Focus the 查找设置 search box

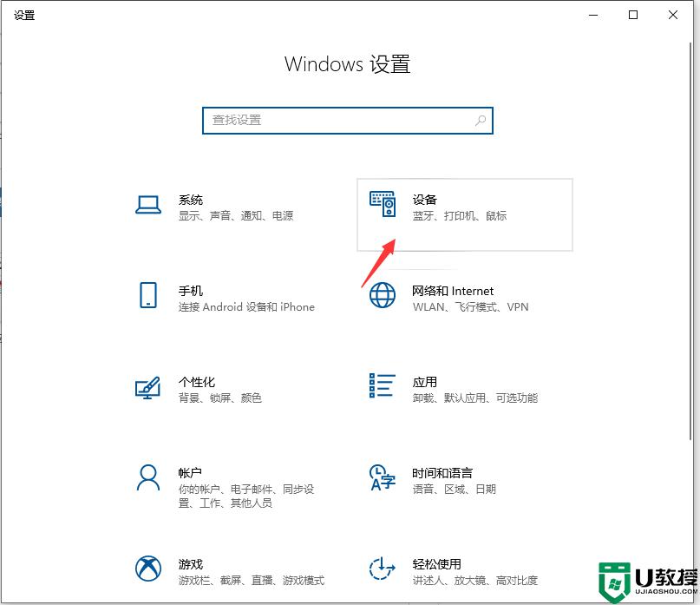(x=348, y=120)
